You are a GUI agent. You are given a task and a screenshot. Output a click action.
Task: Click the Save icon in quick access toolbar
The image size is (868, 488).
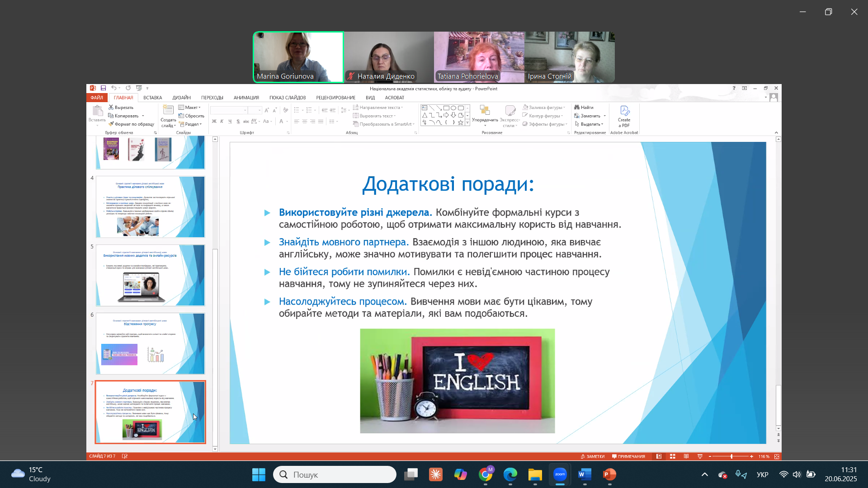pyautogui.click(x=104, y=88)
